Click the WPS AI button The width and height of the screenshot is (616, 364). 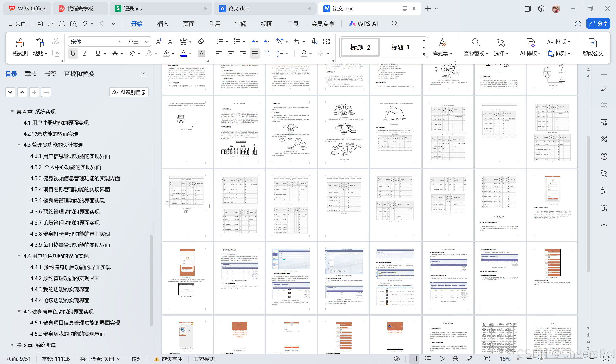pos(364,23)
